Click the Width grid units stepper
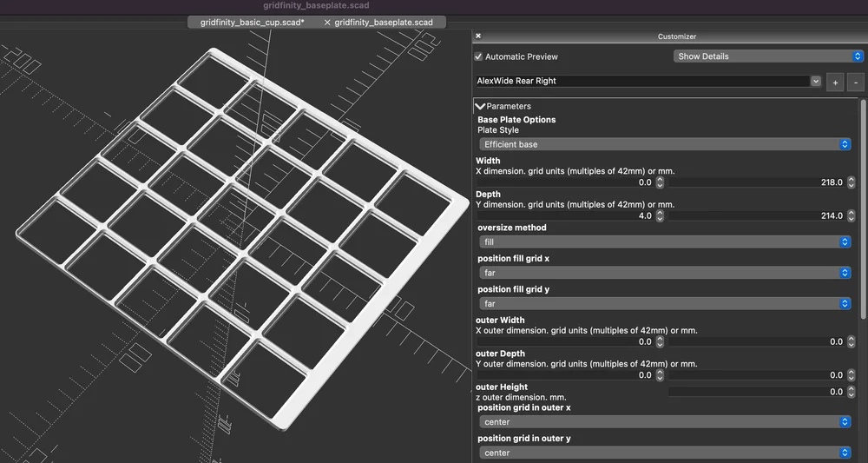 tap(660, 182)
